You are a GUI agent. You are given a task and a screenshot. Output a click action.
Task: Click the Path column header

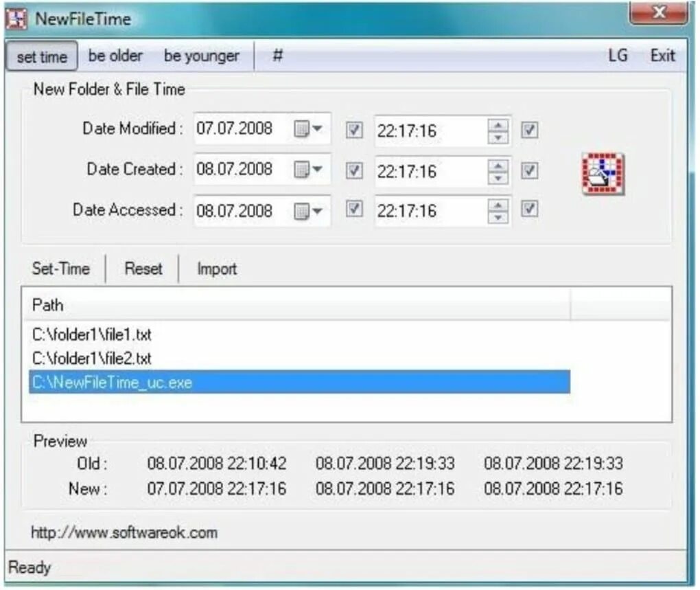click(x=296, y=305)
